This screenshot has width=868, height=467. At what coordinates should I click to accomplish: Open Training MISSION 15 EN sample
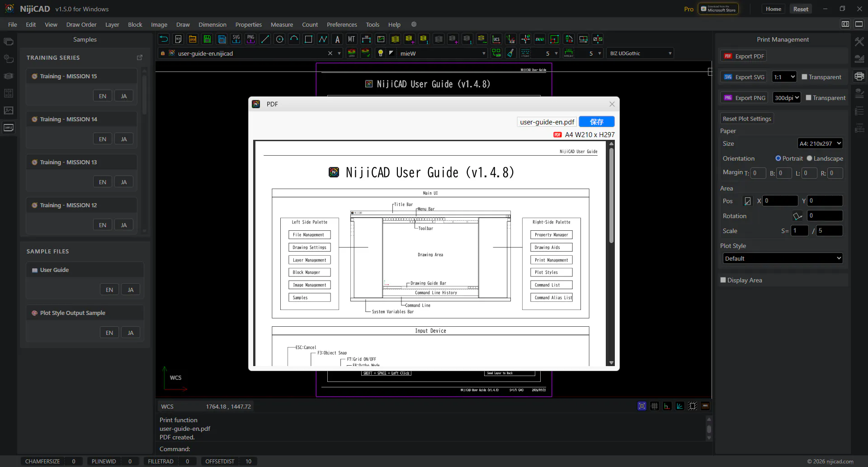[x=103, y=96]
